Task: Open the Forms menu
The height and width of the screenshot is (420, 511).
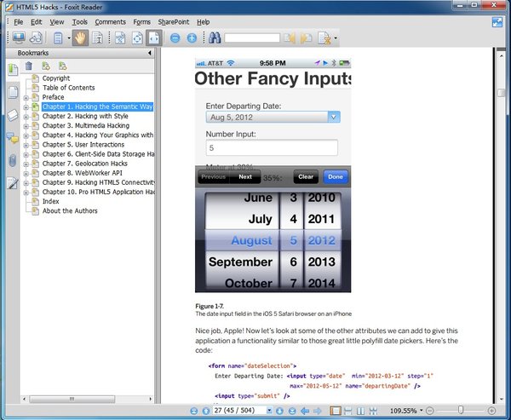Action: (141, 22)
